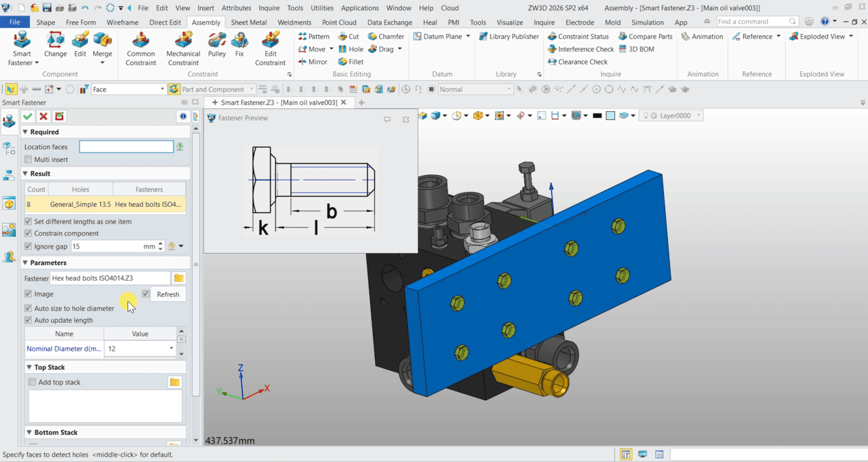Toggle the checkbox beside Refresh button
This screenshot has width=868, height=462.
[x=146, y=294]
